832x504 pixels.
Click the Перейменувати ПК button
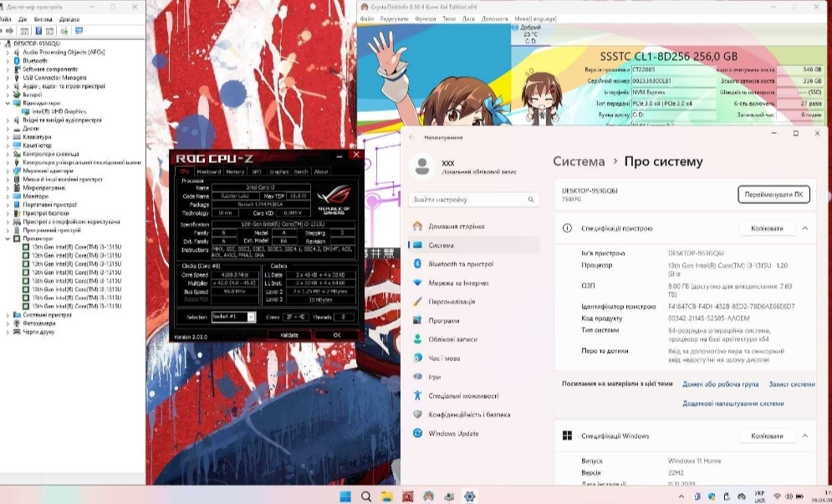point(773,195)
